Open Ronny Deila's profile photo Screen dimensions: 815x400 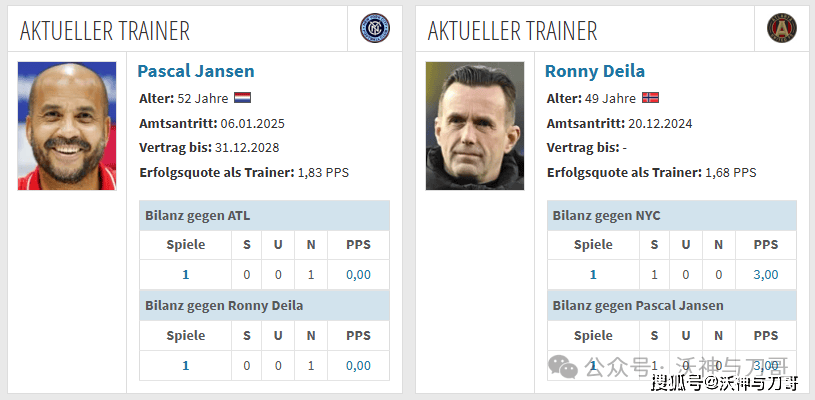[474, 126]
